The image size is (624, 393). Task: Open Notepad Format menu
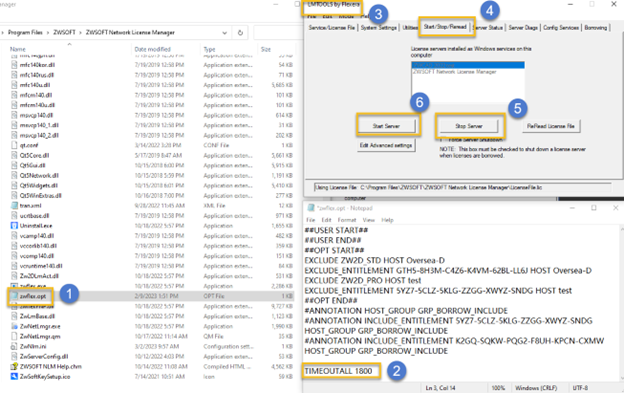347,220
